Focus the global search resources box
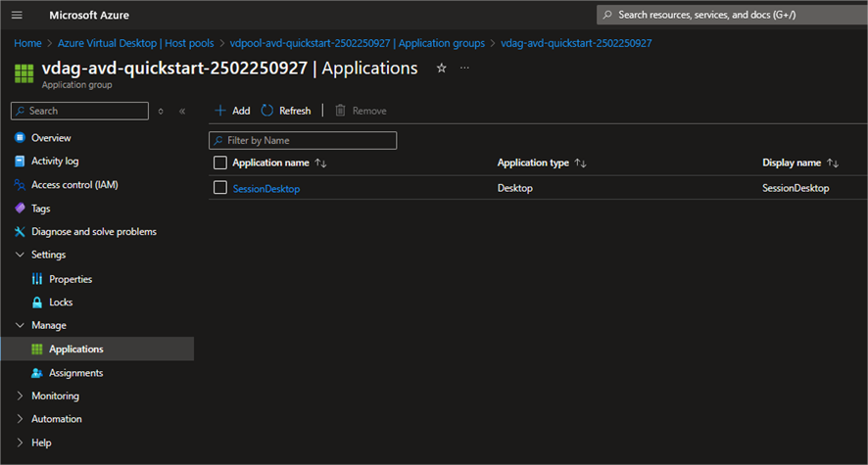868x465 pixels. point(732,15)
